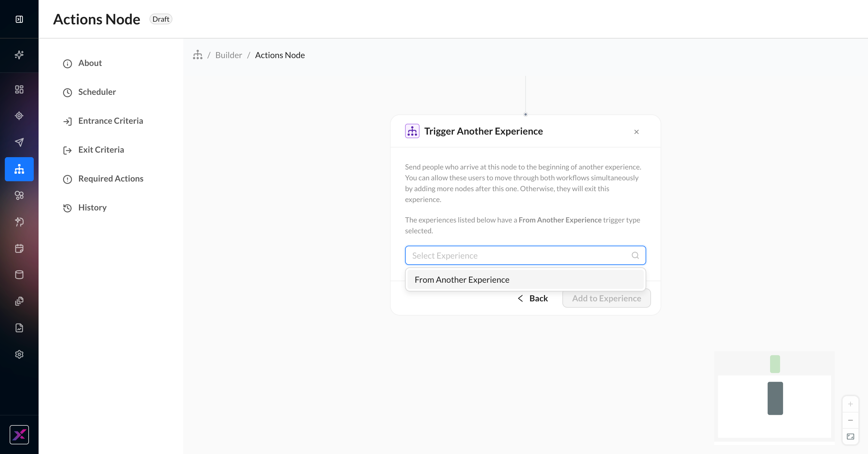Click the X logo at sidebar bottom

(x=19, y=434)
